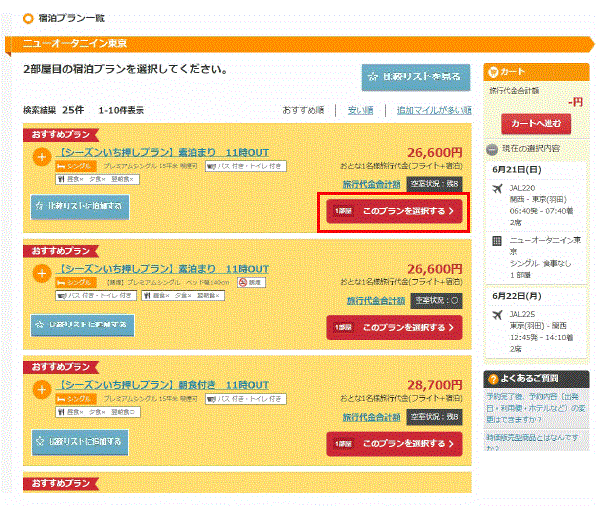
Task: Add the first plan to the comparison list
Action: tap(80, 206)
